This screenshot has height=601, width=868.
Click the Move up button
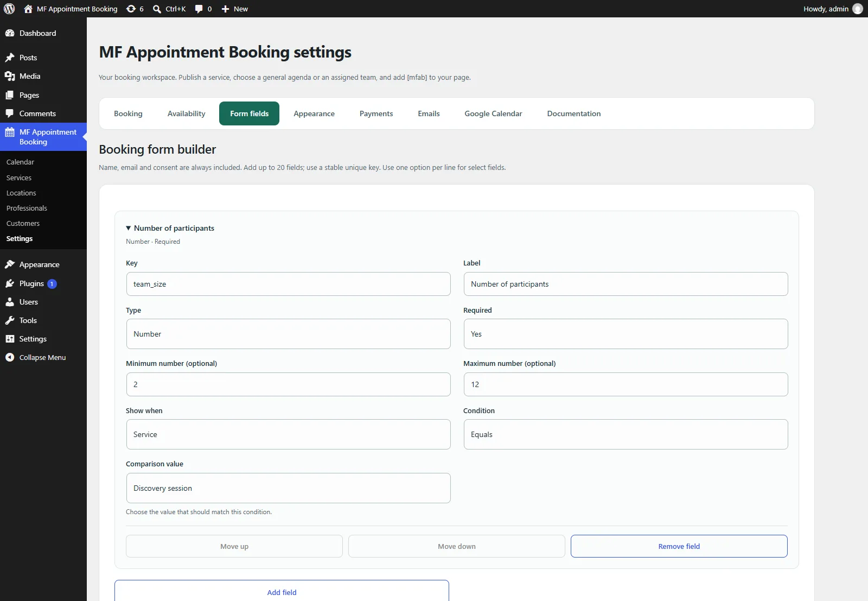tap(234, 546)
